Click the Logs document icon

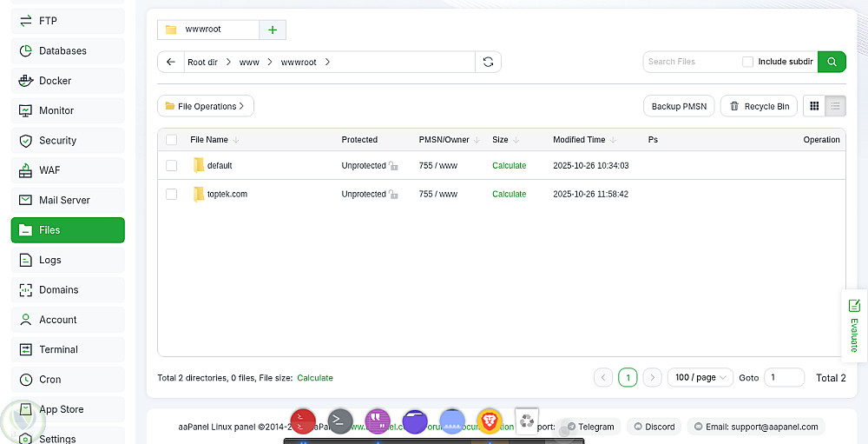pyautogui.click(x=25, y=260)
